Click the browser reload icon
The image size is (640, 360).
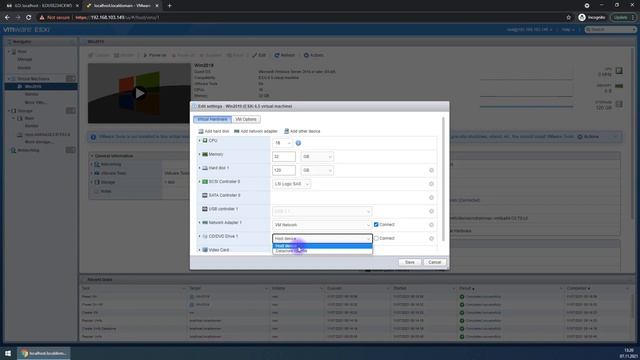click(x=29, y=18)
